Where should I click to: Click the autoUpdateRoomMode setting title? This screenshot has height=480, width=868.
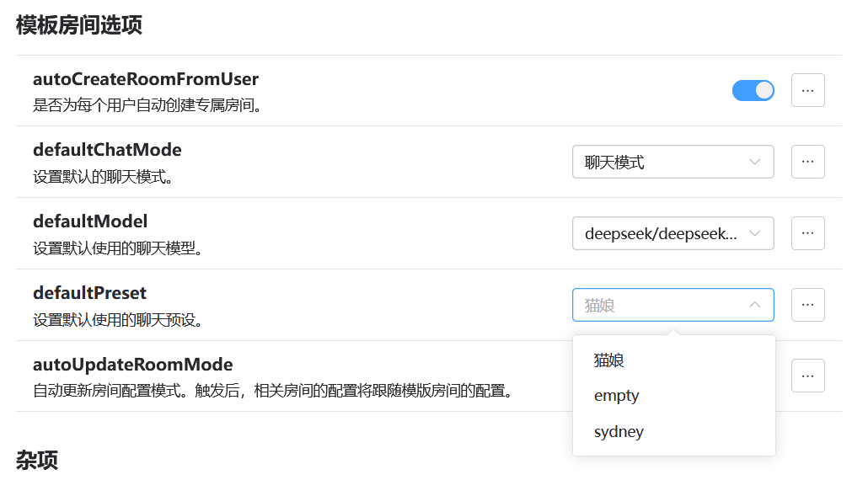132,365
